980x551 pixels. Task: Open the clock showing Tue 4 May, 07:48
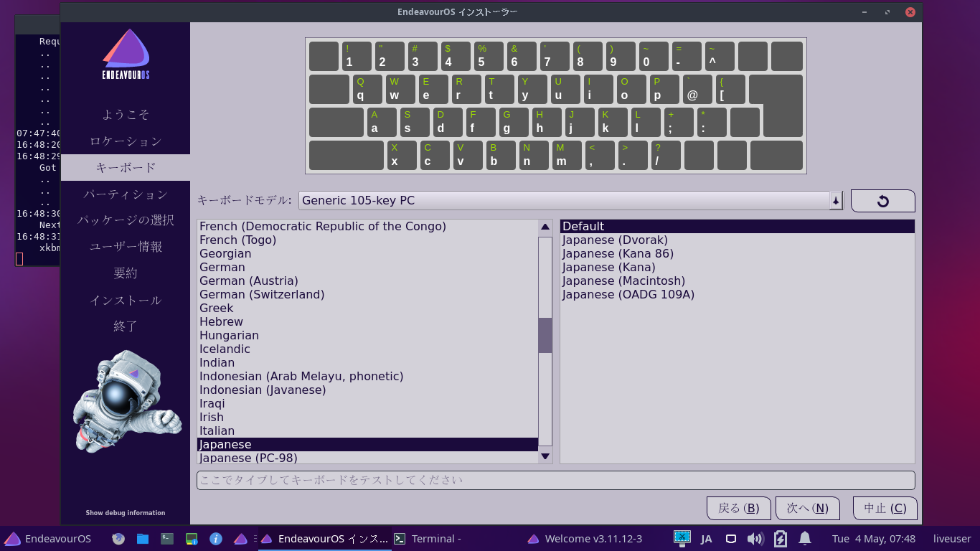click(874, 539)
